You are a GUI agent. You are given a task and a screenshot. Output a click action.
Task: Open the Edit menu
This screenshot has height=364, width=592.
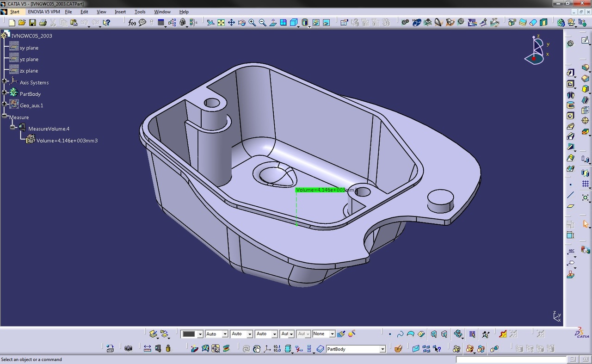tap(84, 12)
